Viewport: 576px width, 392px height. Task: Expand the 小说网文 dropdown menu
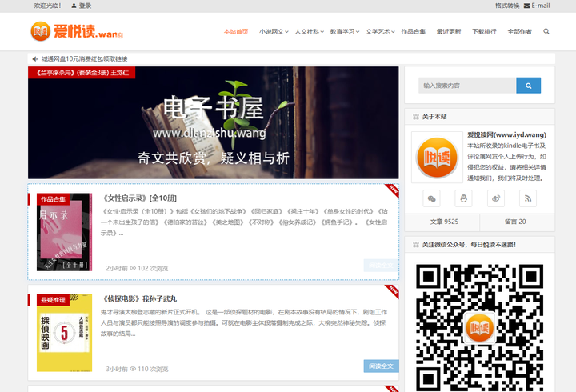pos(272,32)
